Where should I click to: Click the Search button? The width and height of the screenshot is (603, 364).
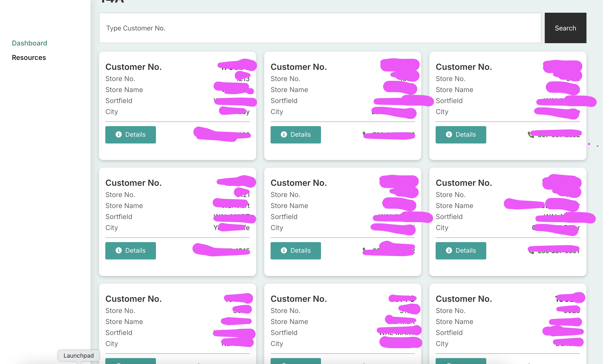(x=565, y=28)
